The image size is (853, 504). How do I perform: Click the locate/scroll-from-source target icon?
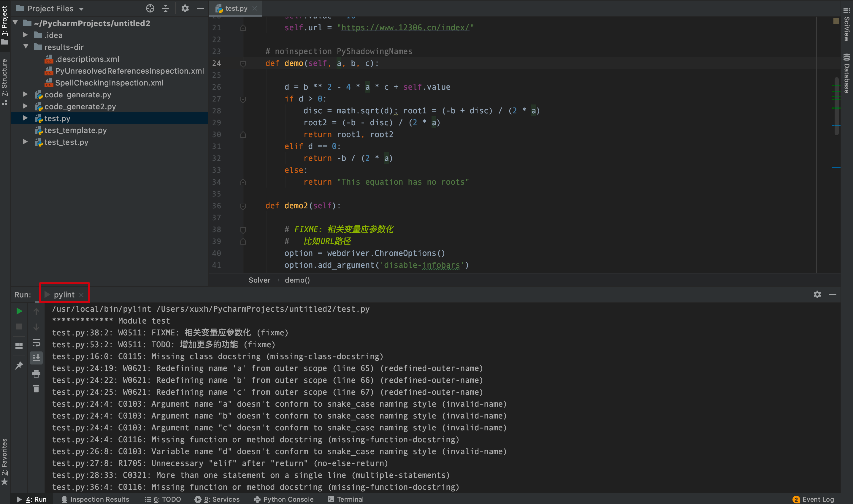tap(150, 9)
